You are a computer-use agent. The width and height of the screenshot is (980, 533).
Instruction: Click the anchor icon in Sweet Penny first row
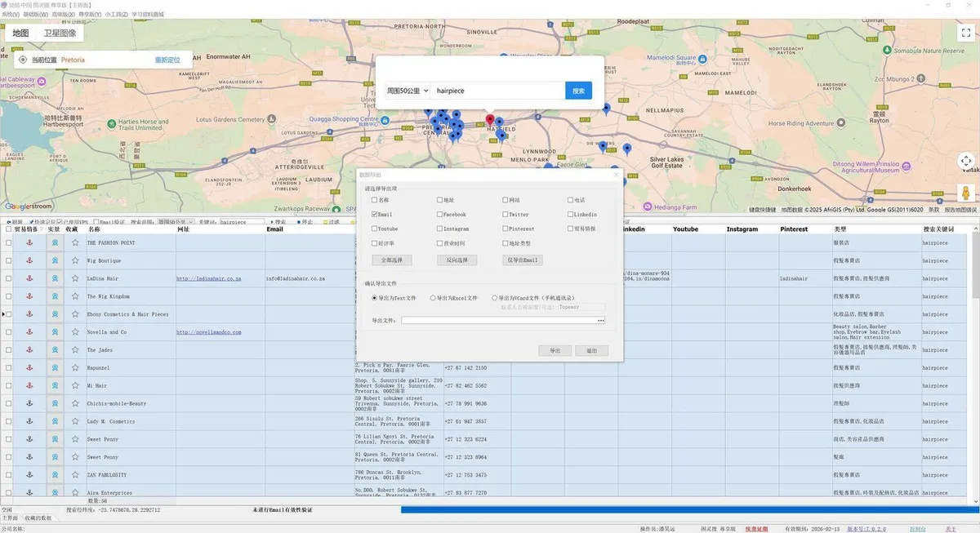pyautogui.click(x=29, y=439)
